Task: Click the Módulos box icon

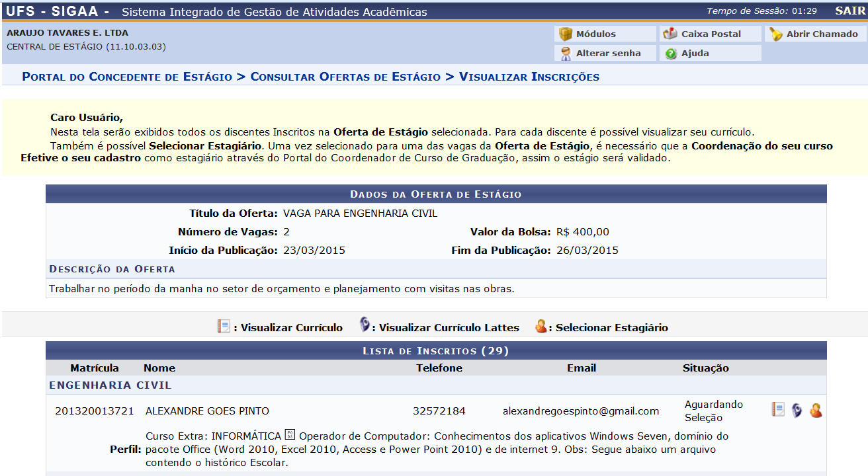Action: [x=565, y=34]
